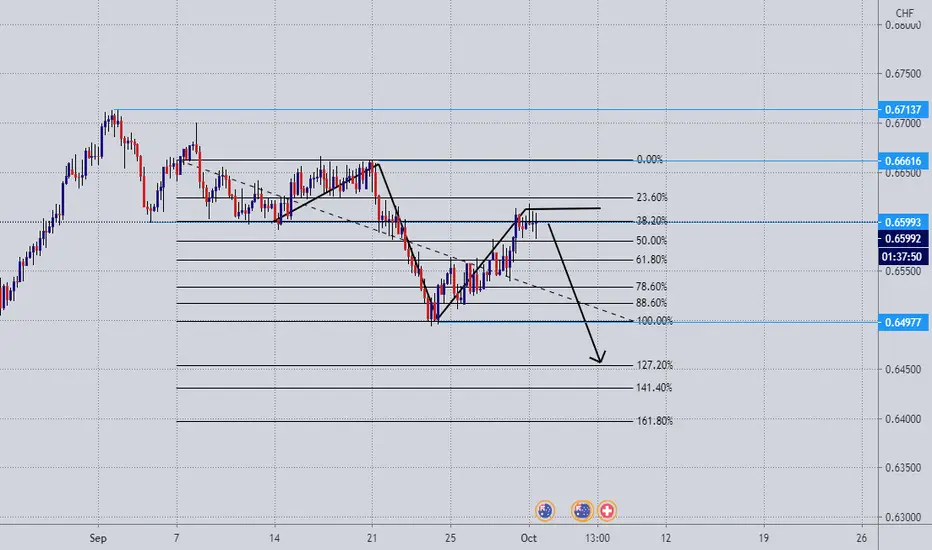Click the 0.63000 price axis label

click(x=903, y=517)
